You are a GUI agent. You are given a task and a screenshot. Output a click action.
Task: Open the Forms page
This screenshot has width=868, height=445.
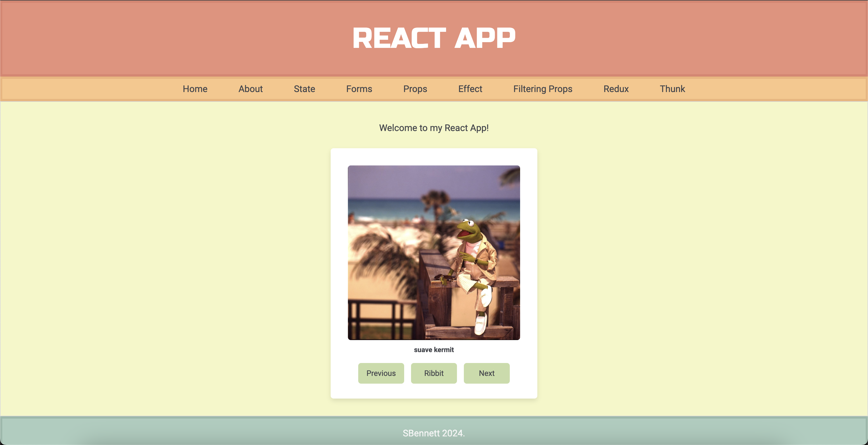click(359, 89)
